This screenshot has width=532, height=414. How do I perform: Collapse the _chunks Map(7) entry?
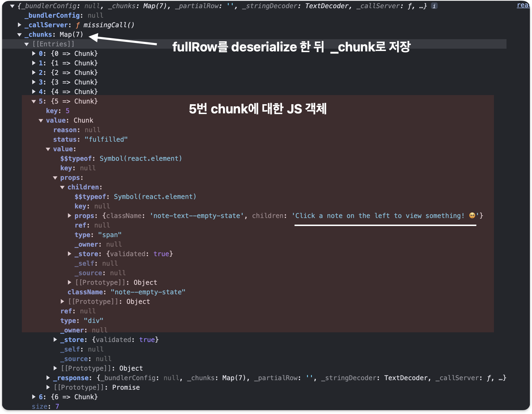tap(19, 34)
